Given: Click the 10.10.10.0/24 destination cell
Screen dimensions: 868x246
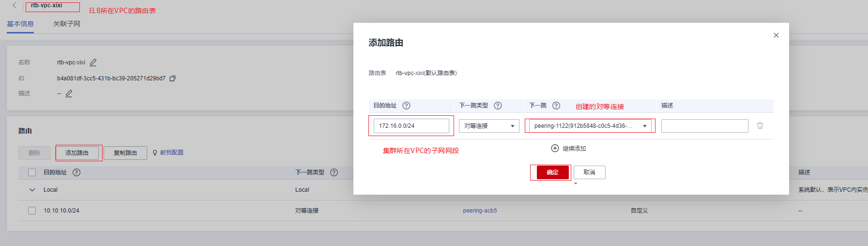Looking at the screenshot, I should [x=61, y=211].
